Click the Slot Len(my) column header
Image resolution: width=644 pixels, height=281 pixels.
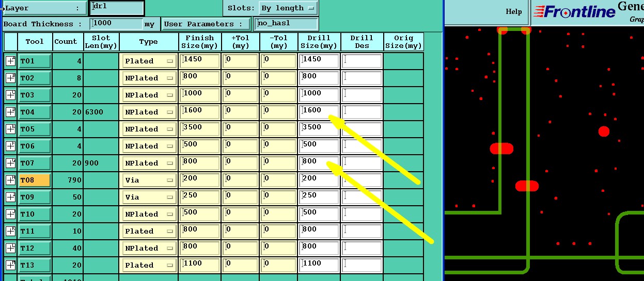point(101,42)
